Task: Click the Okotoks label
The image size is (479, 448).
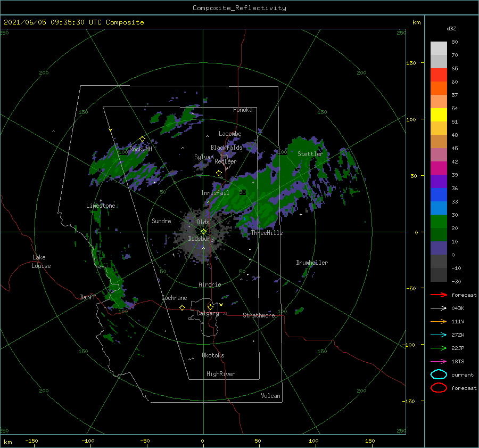Action: [213, 355]
